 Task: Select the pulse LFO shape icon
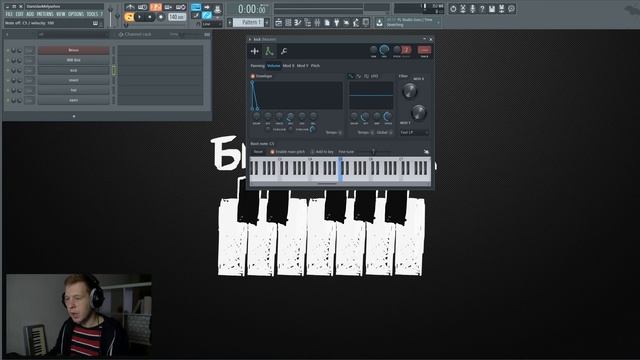(367, 76)
